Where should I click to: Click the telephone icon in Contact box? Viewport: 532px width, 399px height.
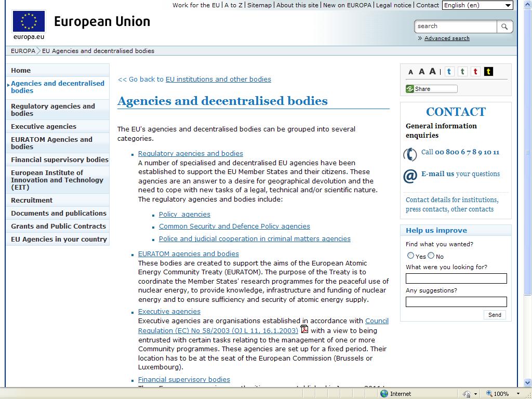pos(410,154)
